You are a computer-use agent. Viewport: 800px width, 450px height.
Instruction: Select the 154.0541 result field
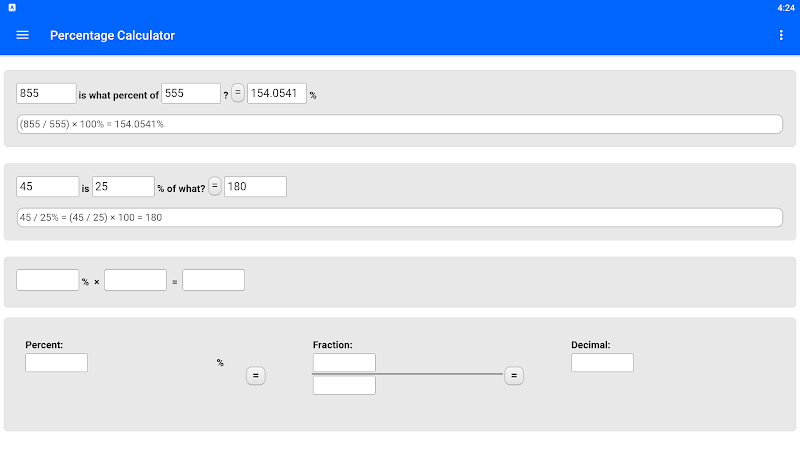(x=277, y=93)
